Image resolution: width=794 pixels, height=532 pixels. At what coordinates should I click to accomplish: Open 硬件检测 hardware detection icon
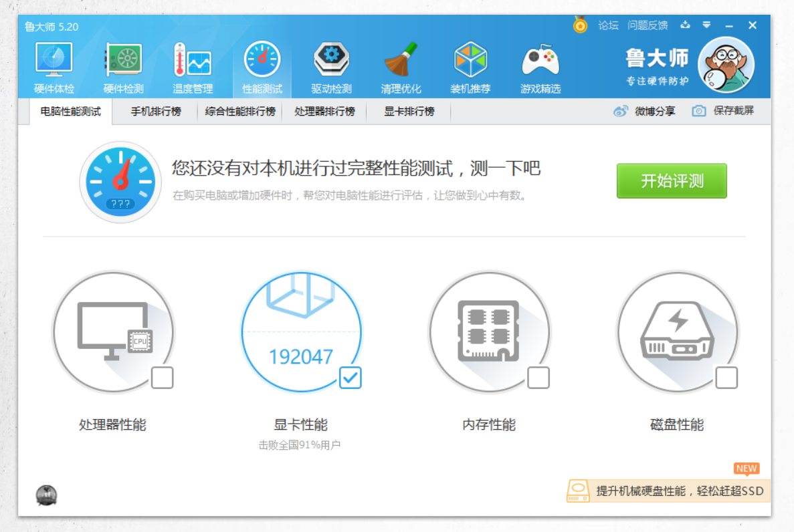click(124, 61)
